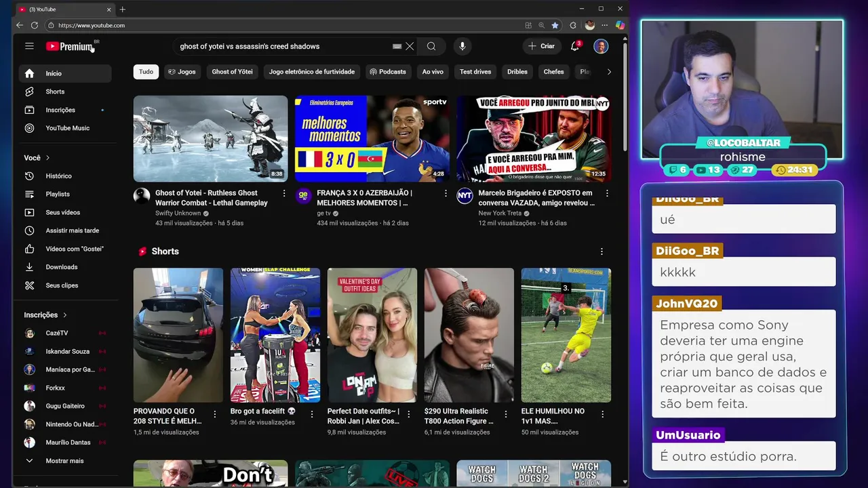
Task: Open the ELE HUMILHOU NO 1v1 short
Action: (566, 335)
